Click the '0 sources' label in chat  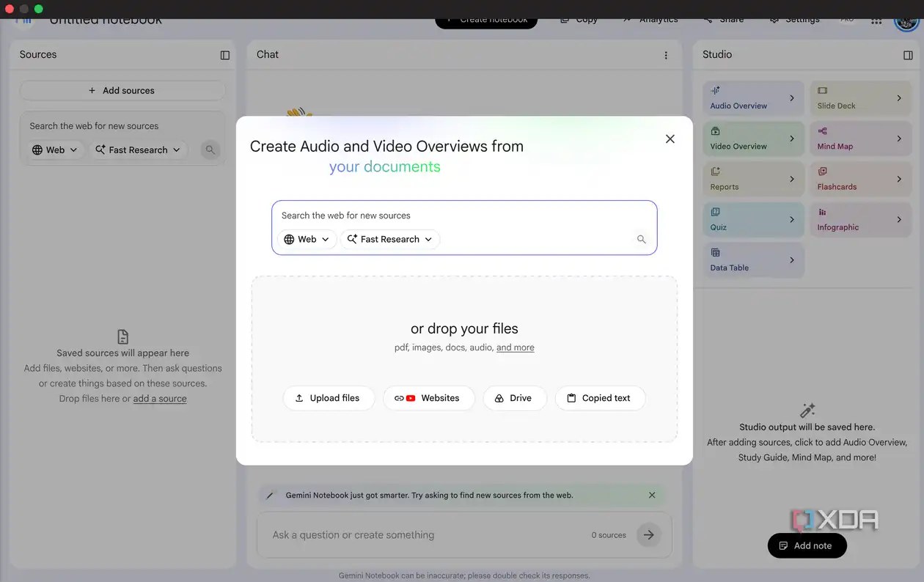point(609,535)
